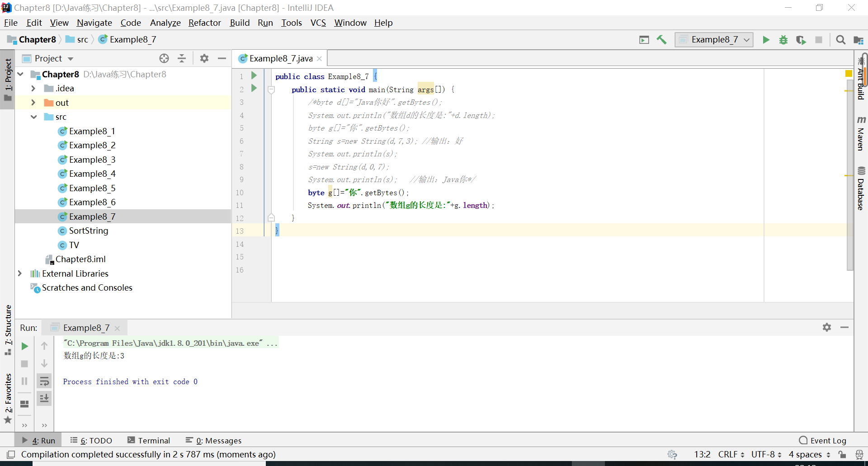868x466 pixels.
Task: Click the Build project hammer icon
Action: [x=661, y=40]
